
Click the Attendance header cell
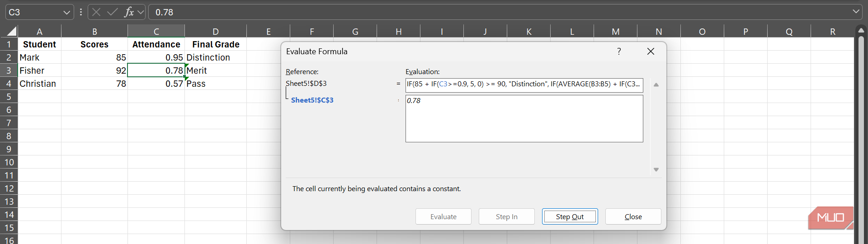[156, 44]
